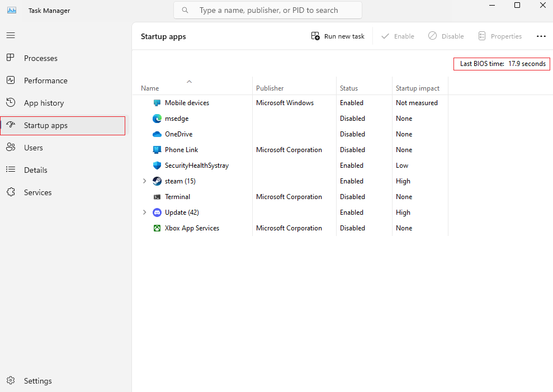Select the Phone Link entry name
Image resolution: width=553 pixels, height=392 pixels.
pos(182,150)
